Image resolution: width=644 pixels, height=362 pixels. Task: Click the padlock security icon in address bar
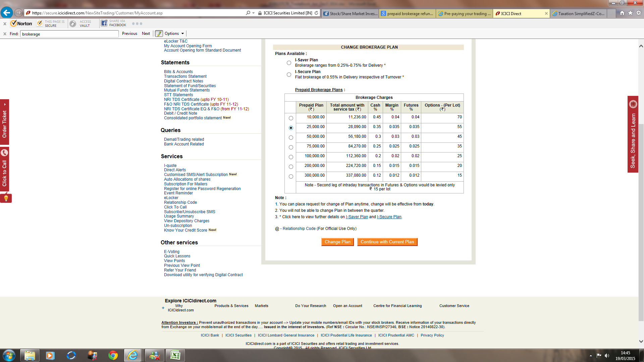point(260,13)
